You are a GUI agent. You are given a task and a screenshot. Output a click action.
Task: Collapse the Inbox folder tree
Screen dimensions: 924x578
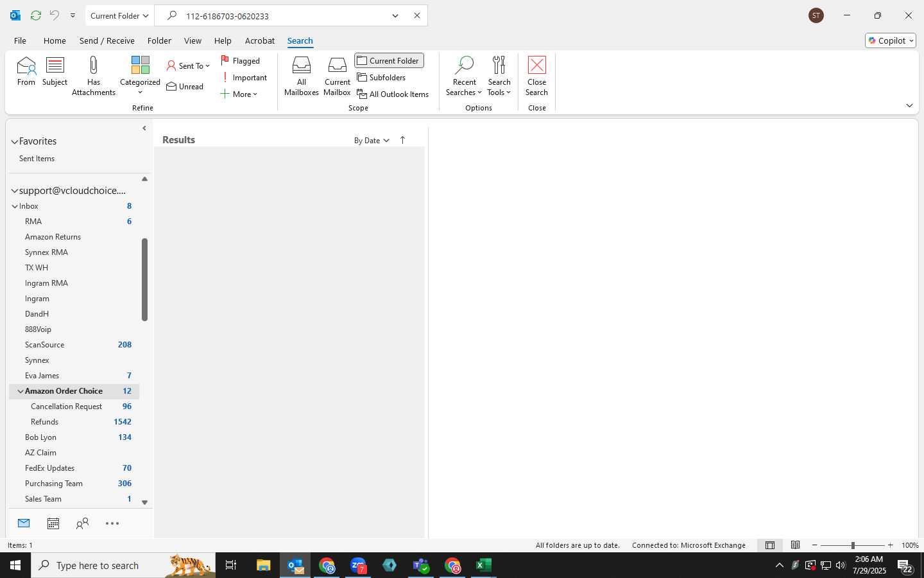pyautogui.click(x=15, y=206)
